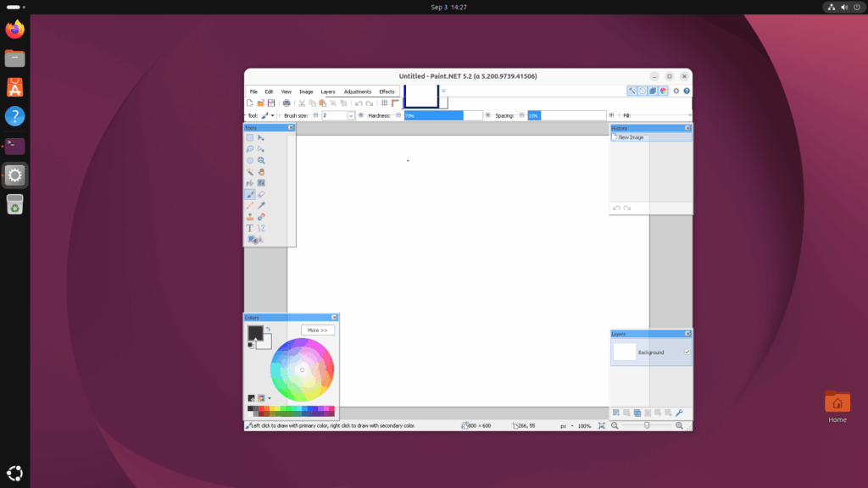Screen dimensions: 868x488
Task: Click the primary color swatch
Action: pyautogui.click(x=255, y=332)
